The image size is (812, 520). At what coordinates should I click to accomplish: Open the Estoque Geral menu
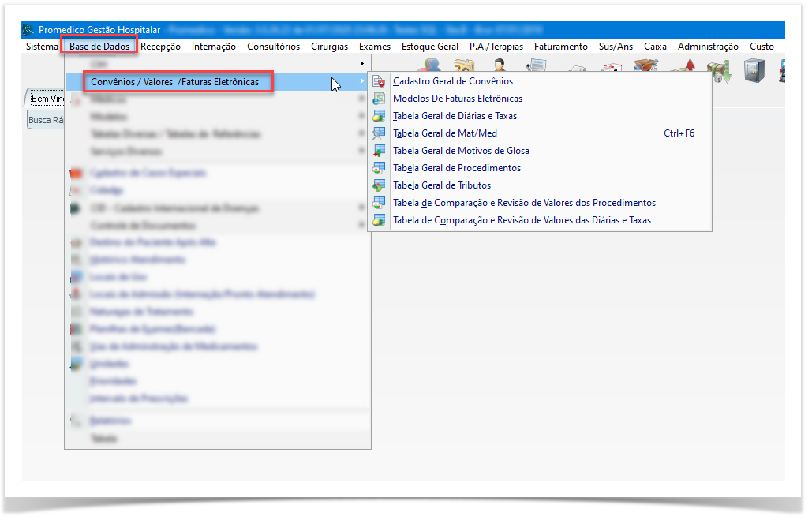click(x=430, y=47)
